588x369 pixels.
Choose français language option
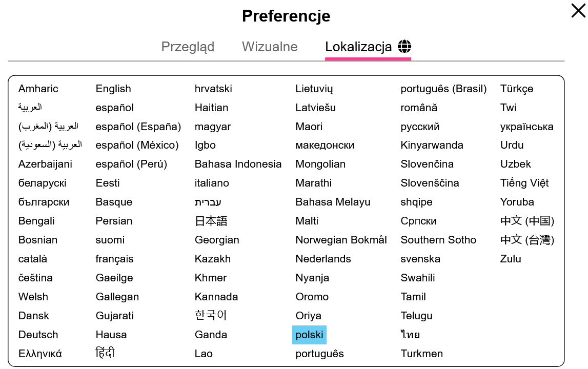[x=114, y=259]
